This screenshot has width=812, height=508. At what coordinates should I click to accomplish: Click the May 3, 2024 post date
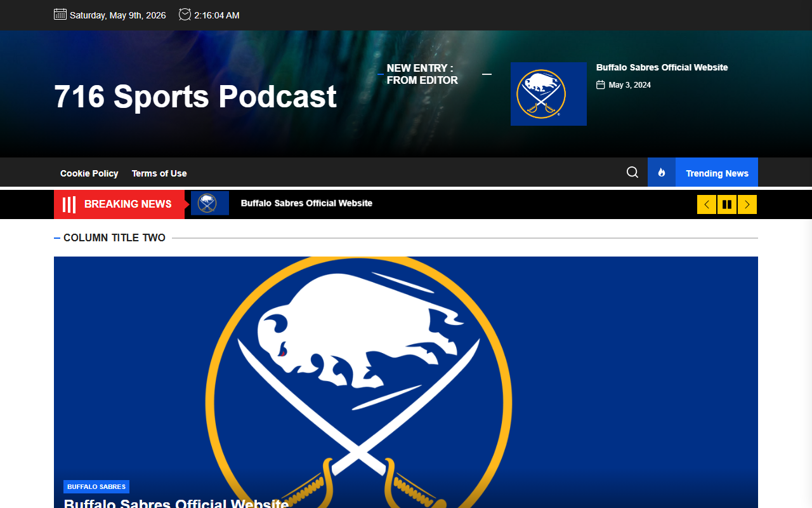(630, 85)
